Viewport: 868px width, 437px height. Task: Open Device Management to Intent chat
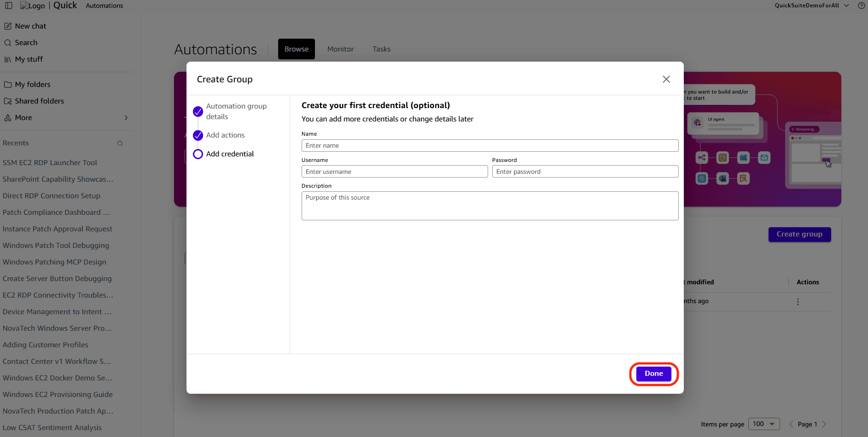click(x=57, y=312)
